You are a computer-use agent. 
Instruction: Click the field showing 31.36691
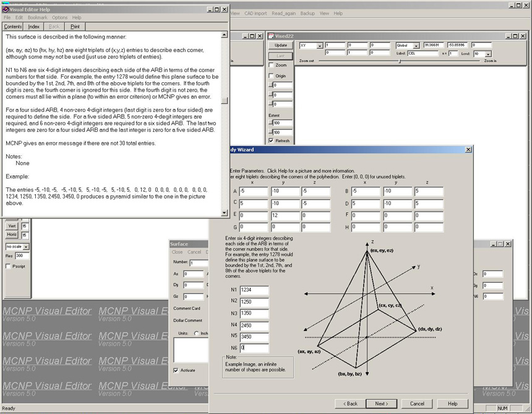click(434, 45)
